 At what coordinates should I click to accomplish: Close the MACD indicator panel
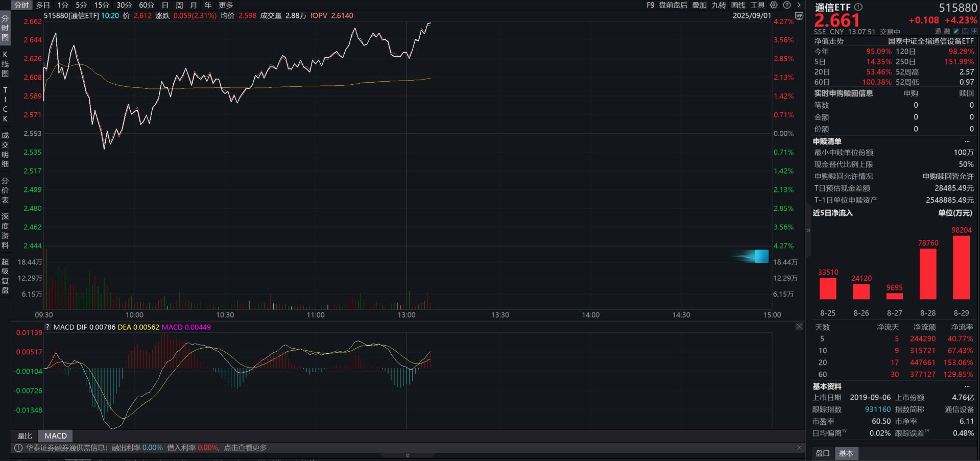[799, 327]
